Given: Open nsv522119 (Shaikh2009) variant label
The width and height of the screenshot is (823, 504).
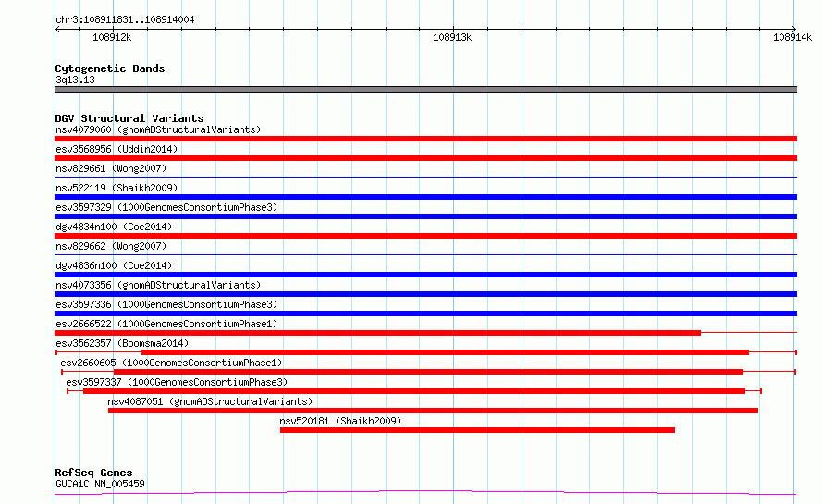Looking at the screenshot, I should (117, 188).
